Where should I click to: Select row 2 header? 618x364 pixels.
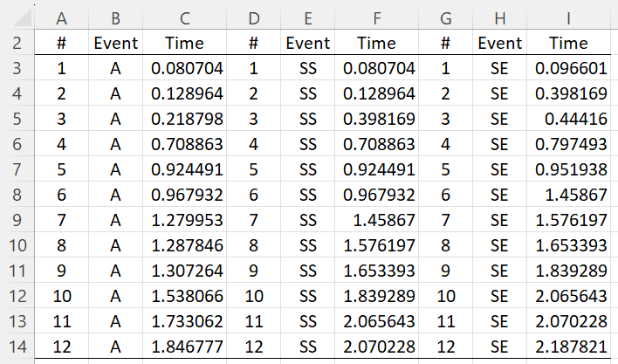coord(17,43)
